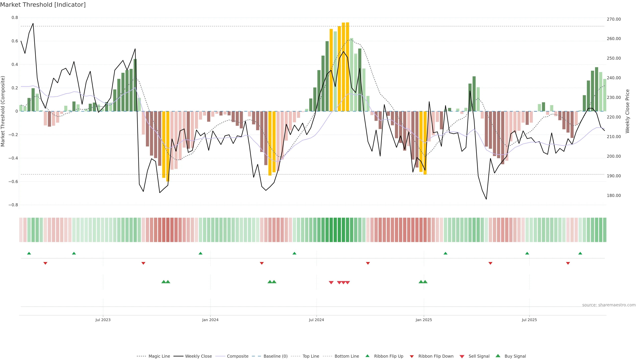Toggle the Top Line legend label

pyautogui.click(x=311, y=356)
